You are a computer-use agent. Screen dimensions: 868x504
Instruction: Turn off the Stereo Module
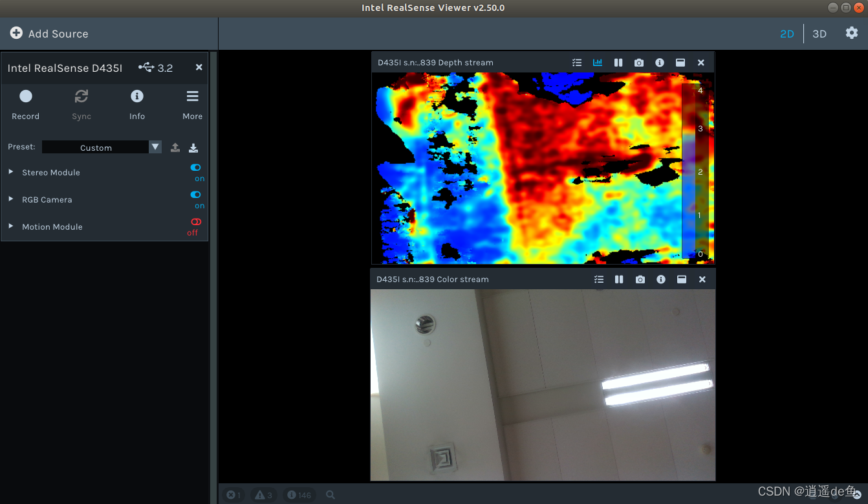(195, 168)
